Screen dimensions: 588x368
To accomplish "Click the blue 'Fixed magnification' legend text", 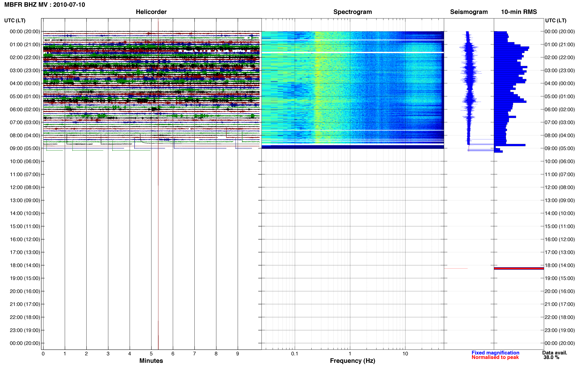I will pyautogui.click(x=495, y=353).
